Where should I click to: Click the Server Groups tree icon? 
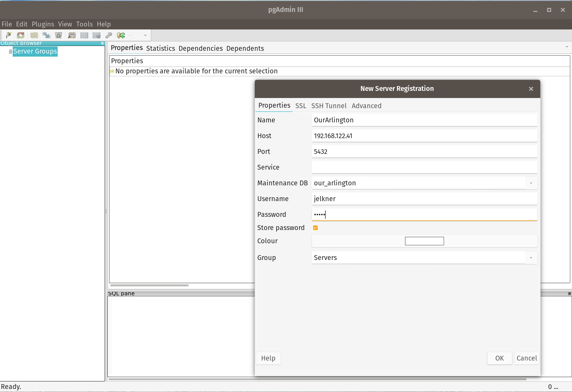tap(10, 52)
